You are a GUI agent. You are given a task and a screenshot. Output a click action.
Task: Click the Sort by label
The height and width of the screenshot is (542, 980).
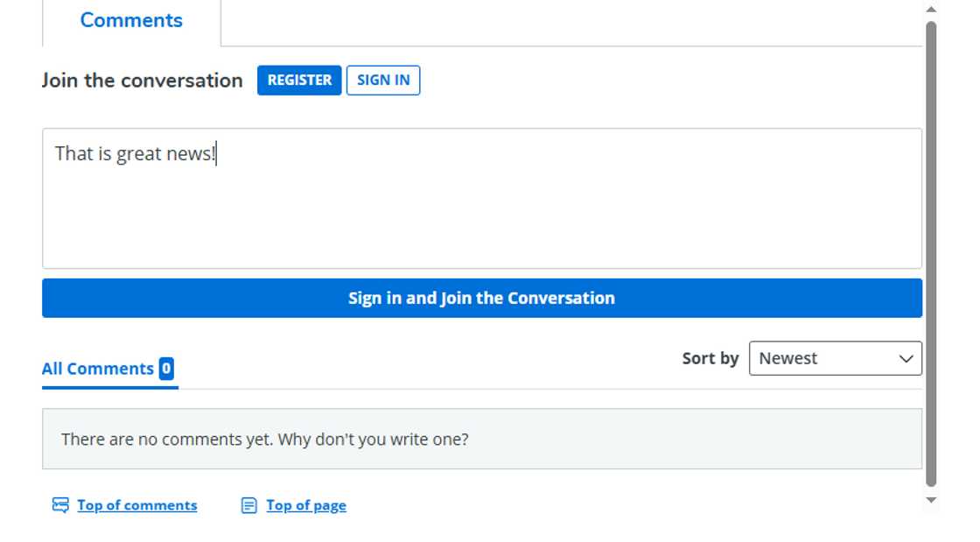(x=710, y=358)
